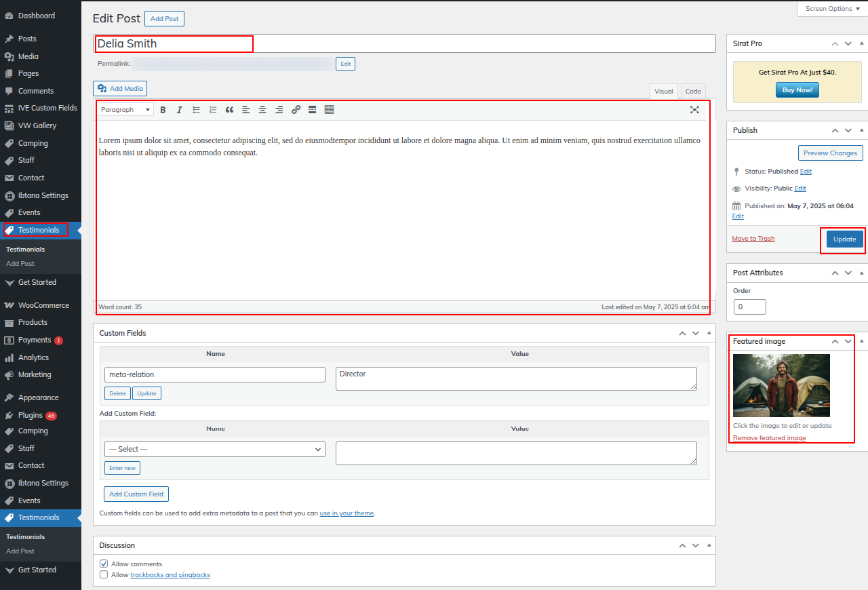Expand the Screen Options panel
868x590 pixels.
[832, 9]
